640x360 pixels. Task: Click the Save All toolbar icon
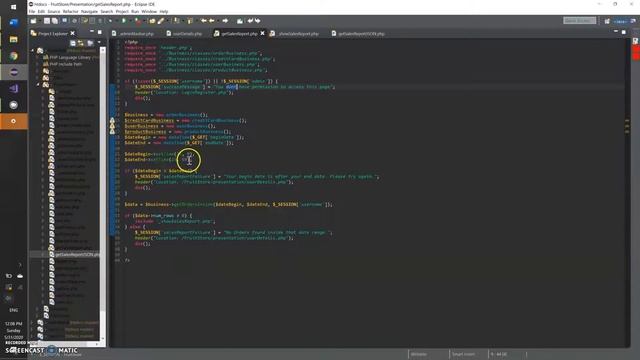tap(55, 21)
